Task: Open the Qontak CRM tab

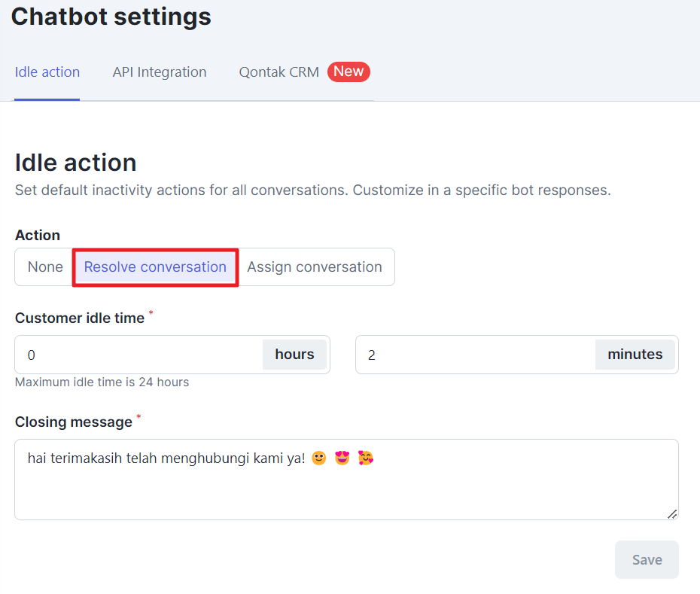Action: tap(279, 72)
